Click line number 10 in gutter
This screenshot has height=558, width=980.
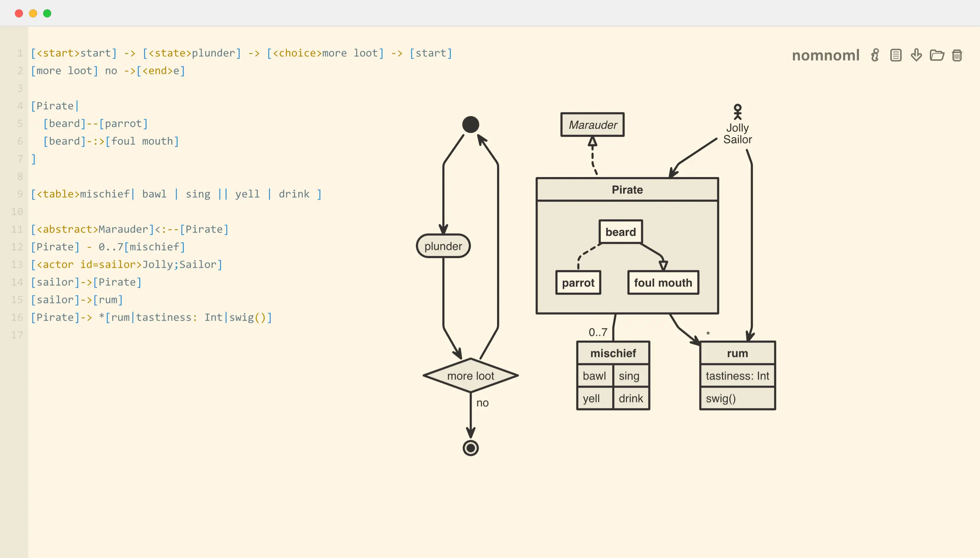(17, 212)
